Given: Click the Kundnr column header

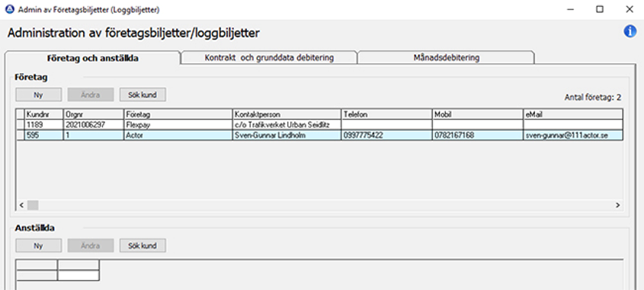Looking at the screenshot, I should click(x=44, y=114).
